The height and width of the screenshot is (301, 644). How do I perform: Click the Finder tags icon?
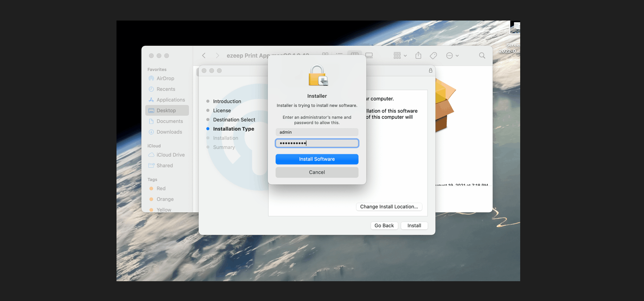point(433,55)
